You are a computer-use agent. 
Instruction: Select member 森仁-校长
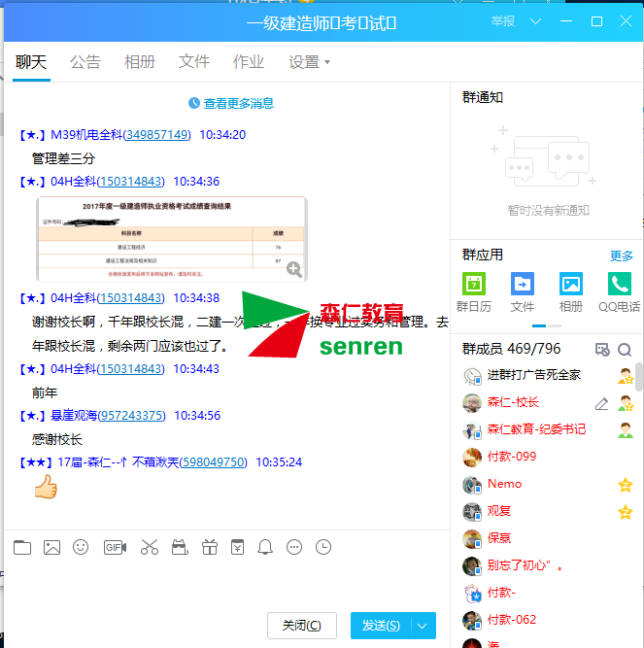point(513,402)
